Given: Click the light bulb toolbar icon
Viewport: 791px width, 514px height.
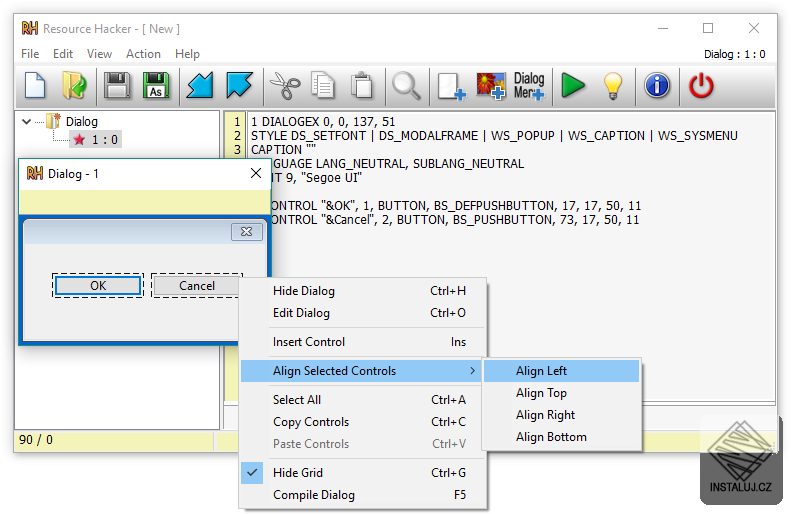Looking at the screenshot, I should click(x=612, y=85).
